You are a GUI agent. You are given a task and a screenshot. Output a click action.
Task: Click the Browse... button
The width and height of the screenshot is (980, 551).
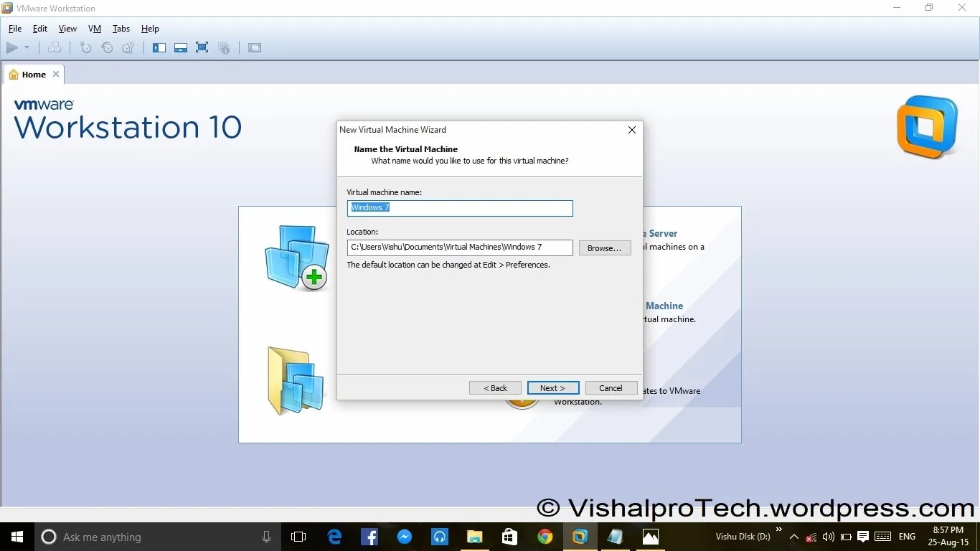pos(605,248)
